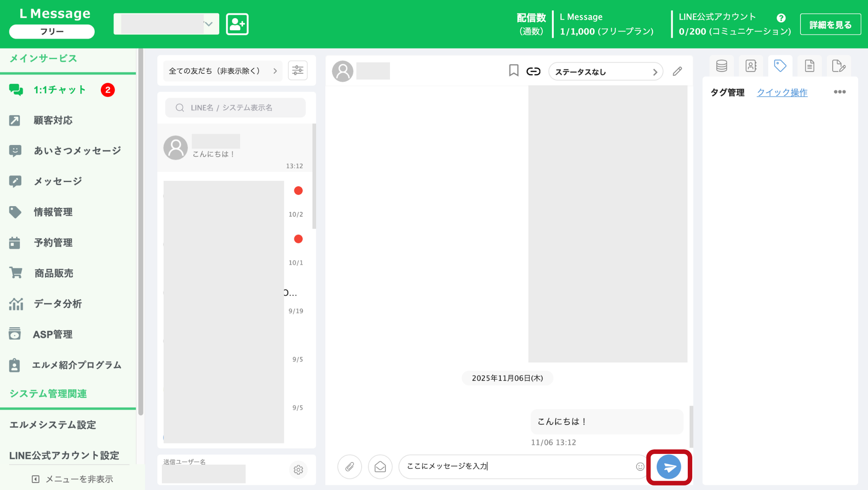Open the database stack tab icon
This screenshot has height=490, width=868.
[x=721, y=66]
